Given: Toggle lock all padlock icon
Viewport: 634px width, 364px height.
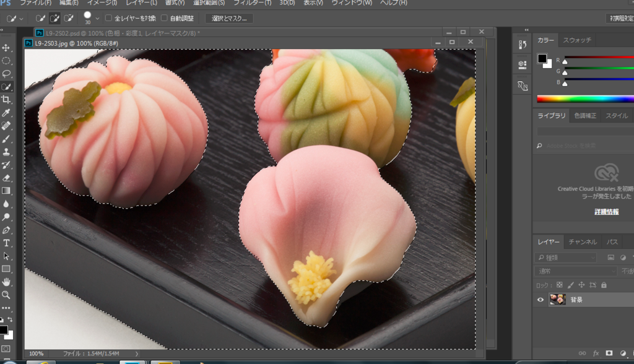Looking at the screenshot, I should tap(604, 285).
